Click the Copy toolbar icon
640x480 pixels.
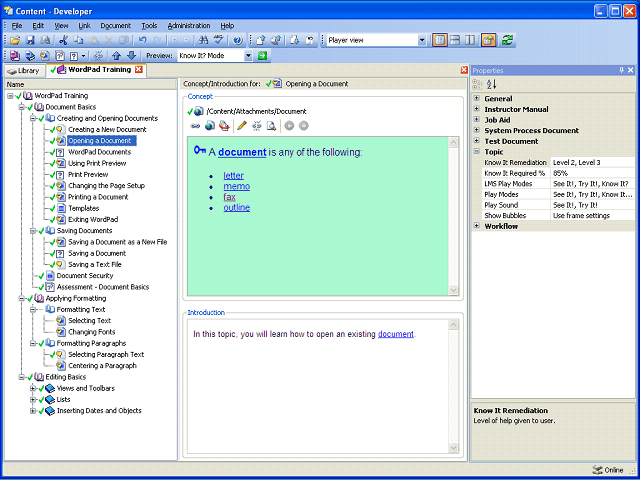[78, 40]
